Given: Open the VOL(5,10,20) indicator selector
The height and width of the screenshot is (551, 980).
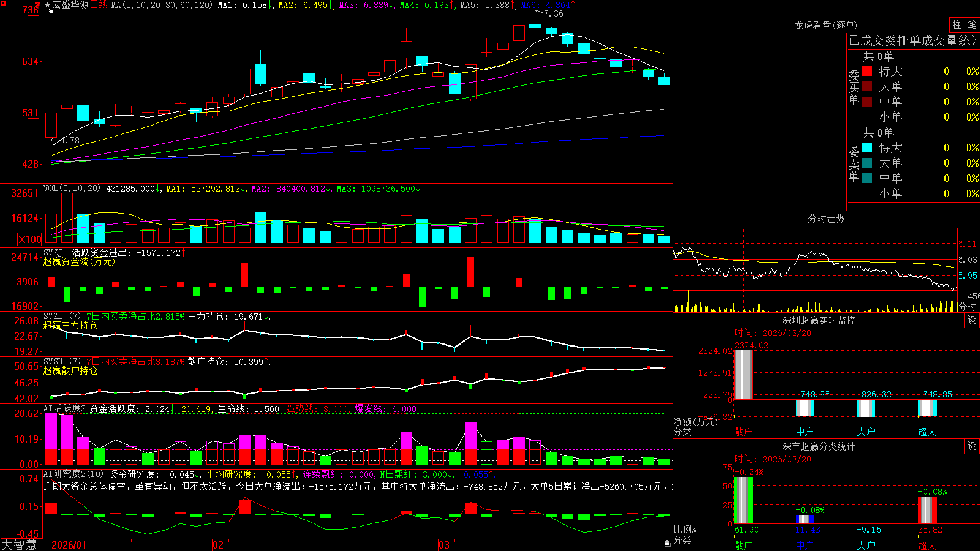Looking at the screenshot, I should [x=72, y=189].
